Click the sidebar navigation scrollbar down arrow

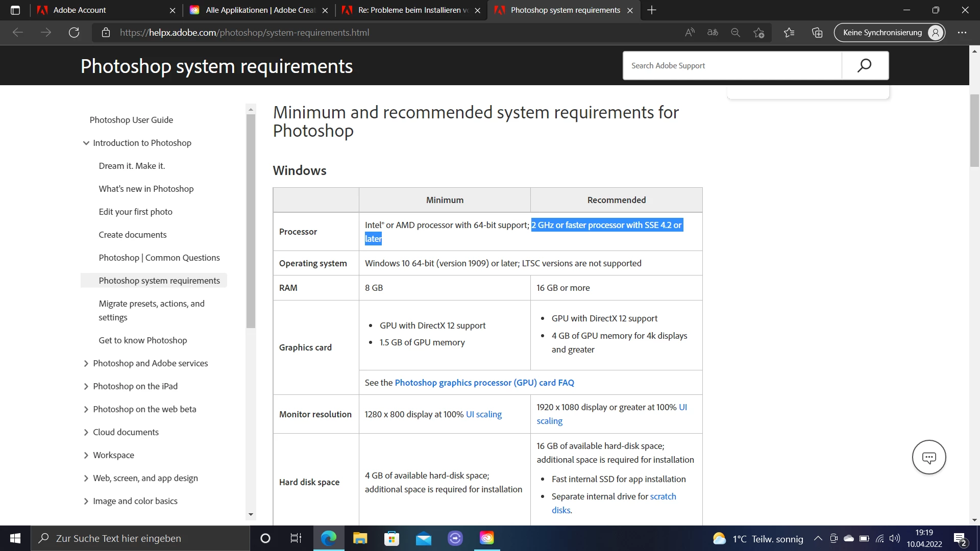pyautogui.click(x=251, y=514)
